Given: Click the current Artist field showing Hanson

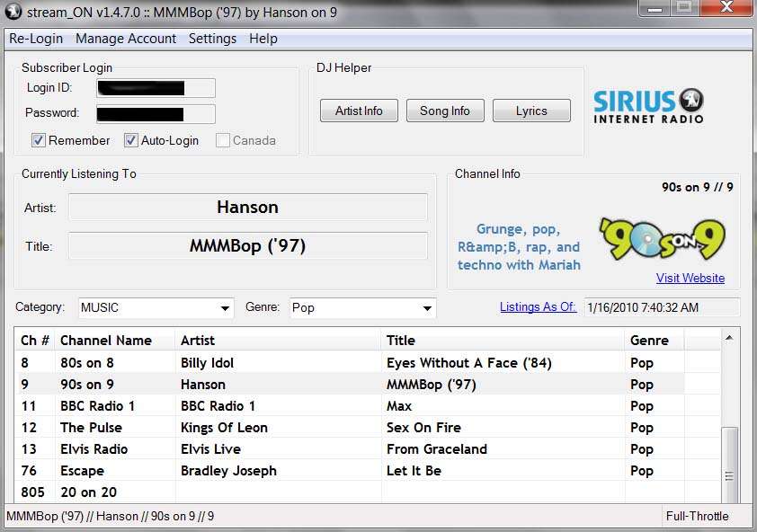Looking at the screenshot, I should tap(247, 207).
